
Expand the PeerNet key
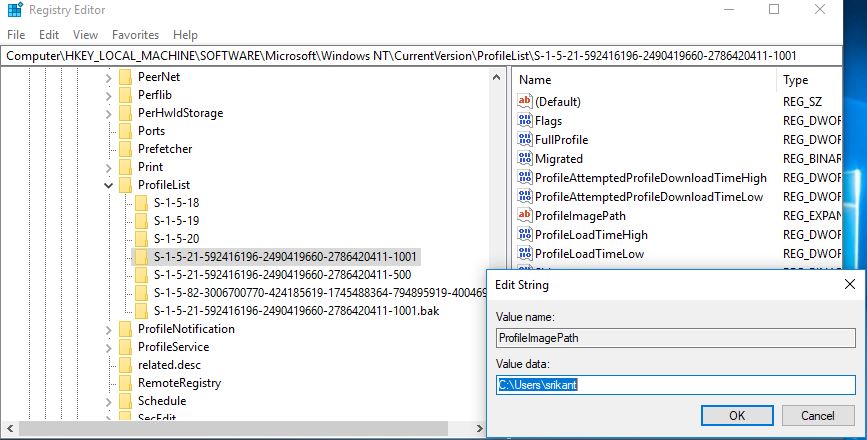[x=108, y=77]
